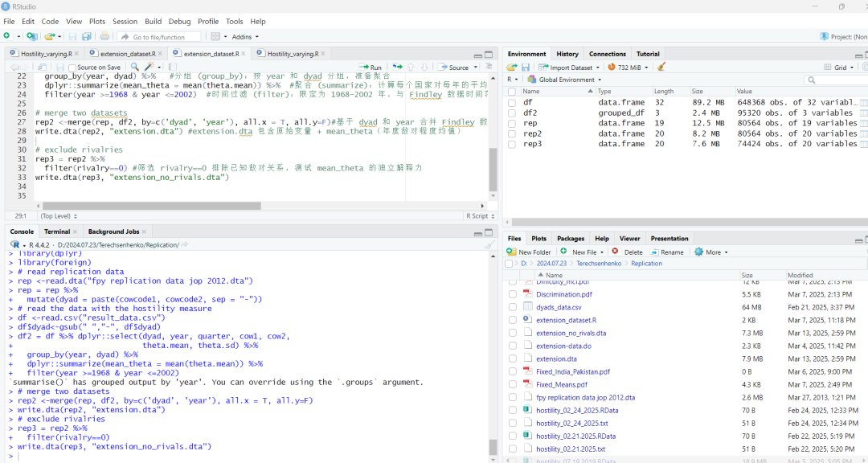Click the show in new window editor icon
The width and height of the screenshot is (868, 463).
pyautogui.click(x=42, y=67)
